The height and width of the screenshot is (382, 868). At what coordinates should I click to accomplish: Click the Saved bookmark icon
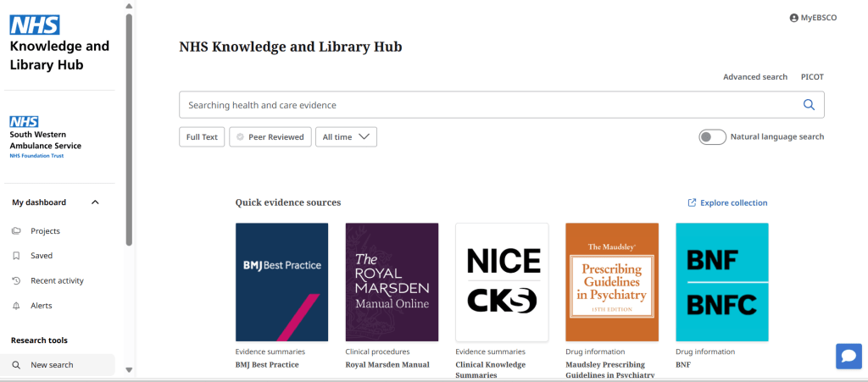coord(16,256)
